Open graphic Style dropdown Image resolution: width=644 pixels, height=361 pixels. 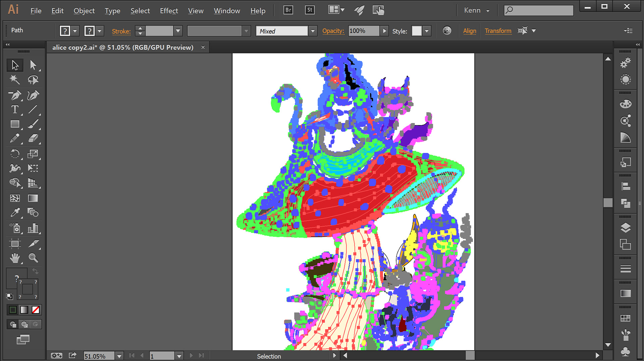[x=427, y=31]
